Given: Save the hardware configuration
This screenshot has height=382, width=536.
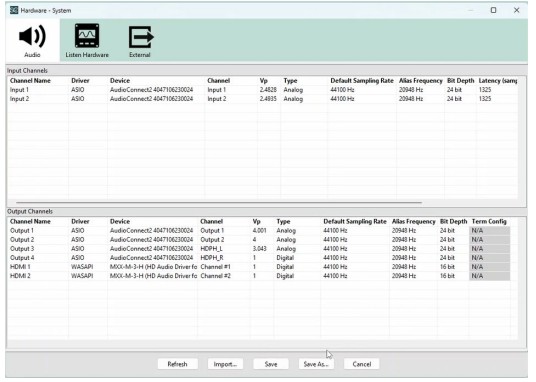Looking at the screenshot, I should 271,364.
